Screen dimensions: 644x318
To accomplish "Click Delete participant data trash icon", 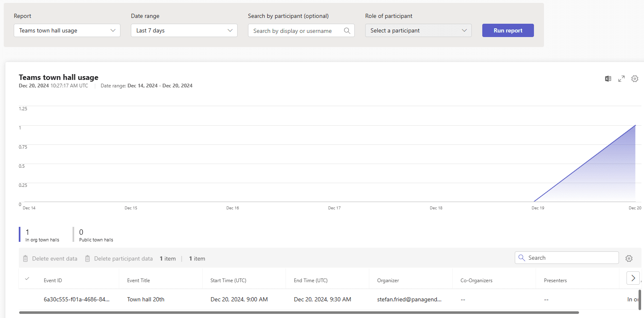I will coord(88,258).
